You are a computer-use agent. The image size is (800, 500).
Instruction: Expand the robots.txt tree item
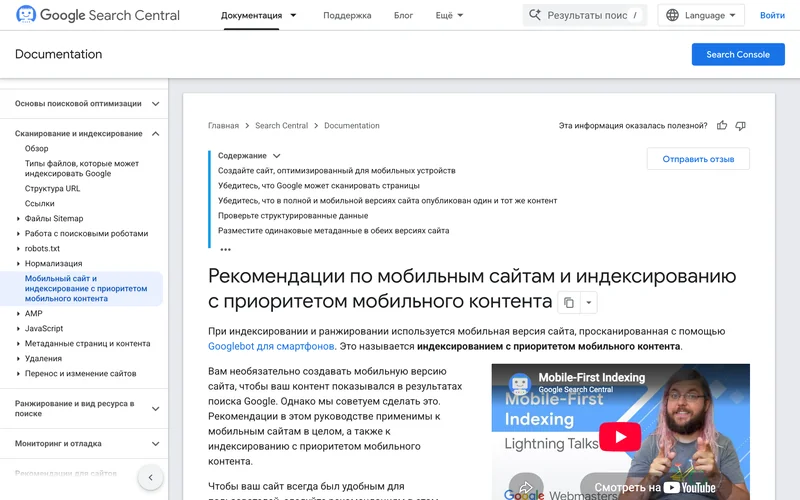(18, 248)
